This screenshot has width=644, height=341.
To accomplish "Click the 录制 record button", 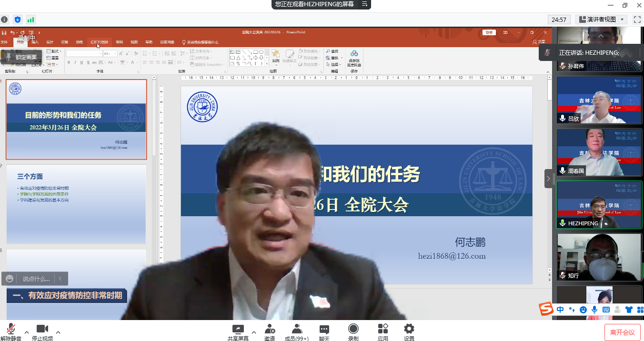I will [353, 331].
